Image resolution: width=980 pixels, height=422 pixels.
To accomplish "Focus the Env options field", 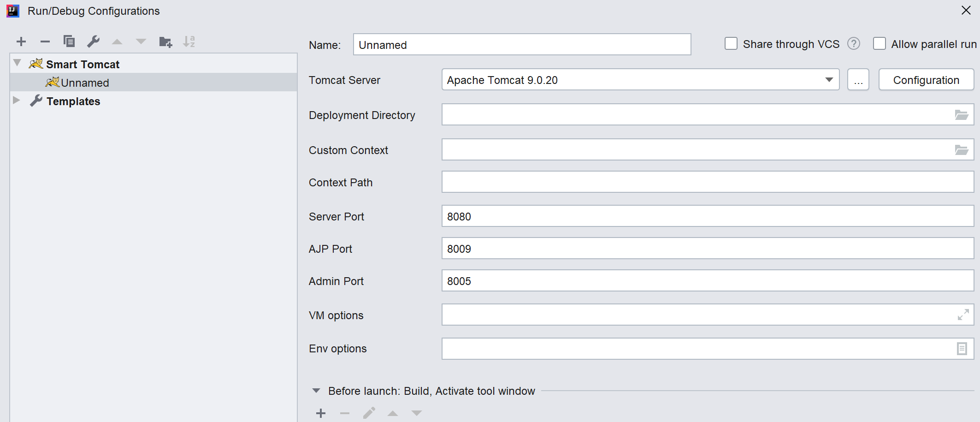I will pyautogui.click(x=708, y=349).
